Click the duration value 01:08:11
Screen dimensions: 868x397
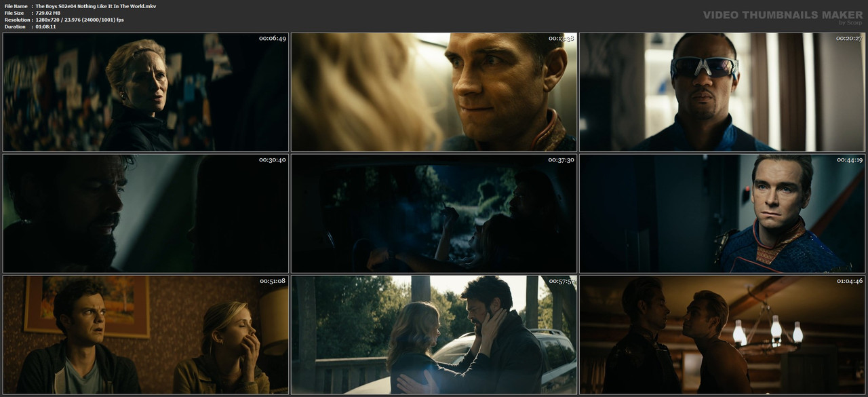[x=47, y=26]
